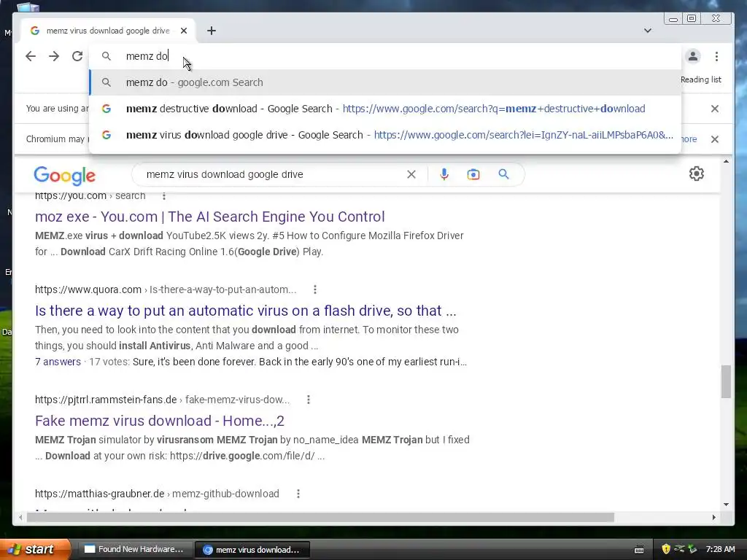Click the matthias-graubner.de result URL

(x=157, y=494)
